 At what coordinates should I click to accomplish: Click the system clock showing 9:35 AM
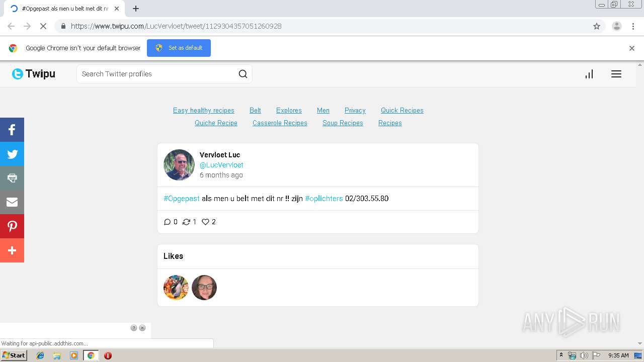[618, 355]
